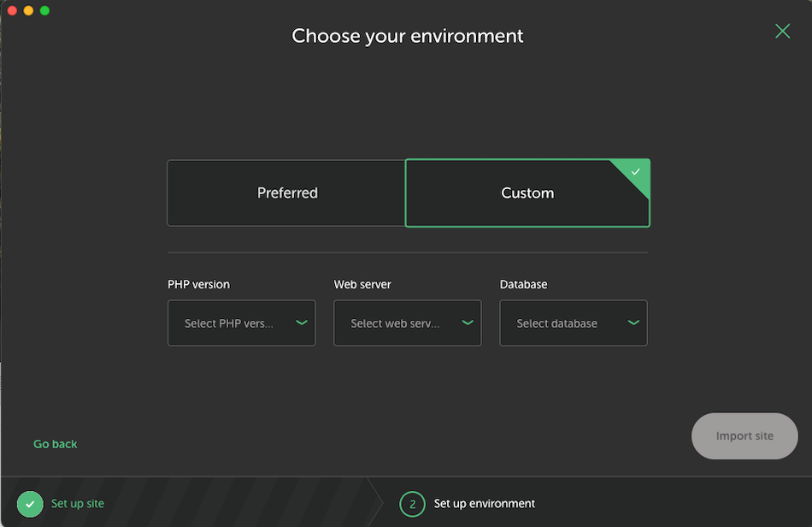Click the chevron arrow in PHP version field

click(x=302, y=323)
